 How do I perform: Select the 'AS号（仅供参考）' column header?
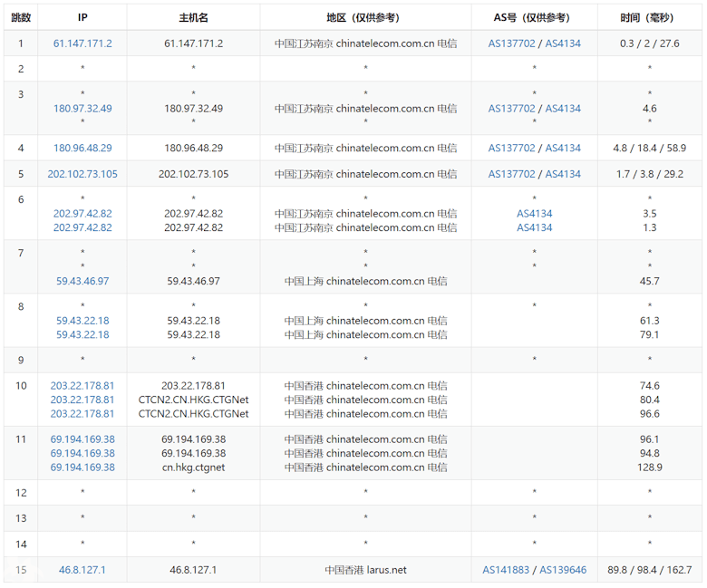point(534,17)
